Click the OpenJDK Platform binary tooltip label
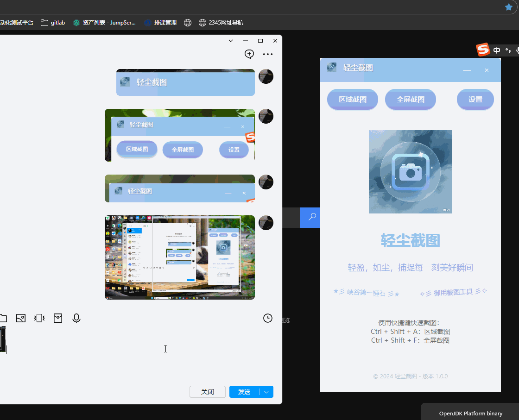 click(x=471, y=414)
